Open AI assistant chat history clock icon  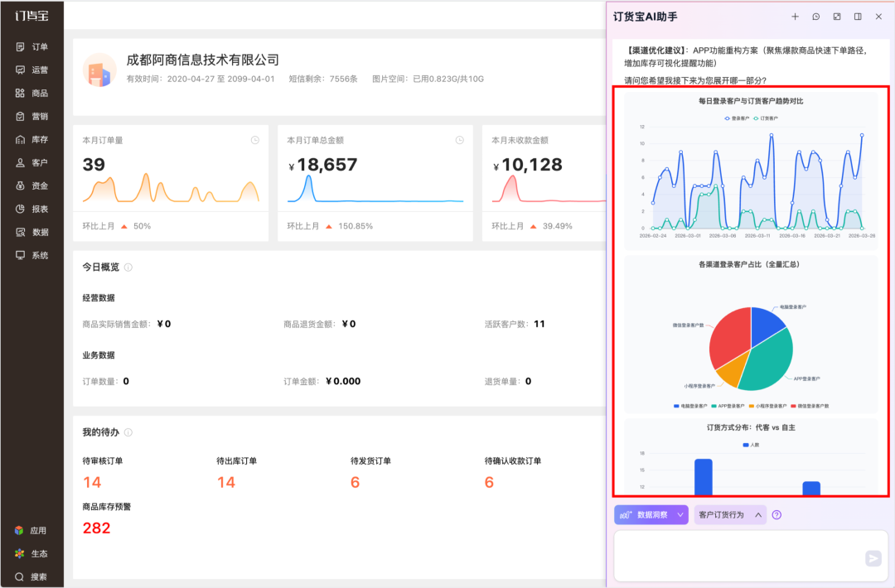click(816, 17)
